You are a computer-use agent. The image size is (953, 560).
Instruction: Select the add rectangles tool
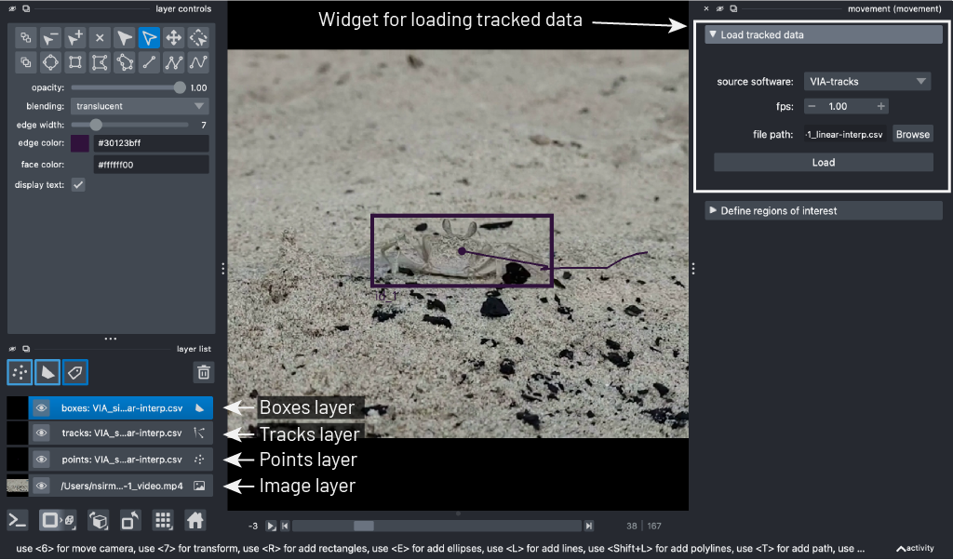[73, 61]
